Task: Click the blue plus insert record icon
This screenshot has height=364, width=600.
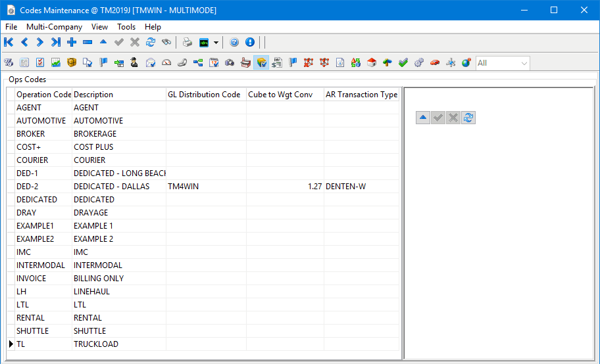Action: (72, 43)
